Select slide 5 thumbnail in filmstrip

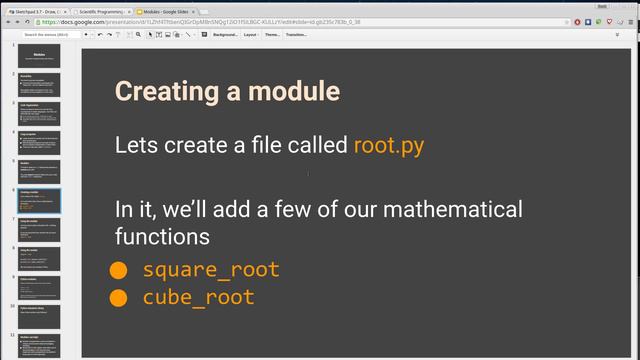[39, 172]
